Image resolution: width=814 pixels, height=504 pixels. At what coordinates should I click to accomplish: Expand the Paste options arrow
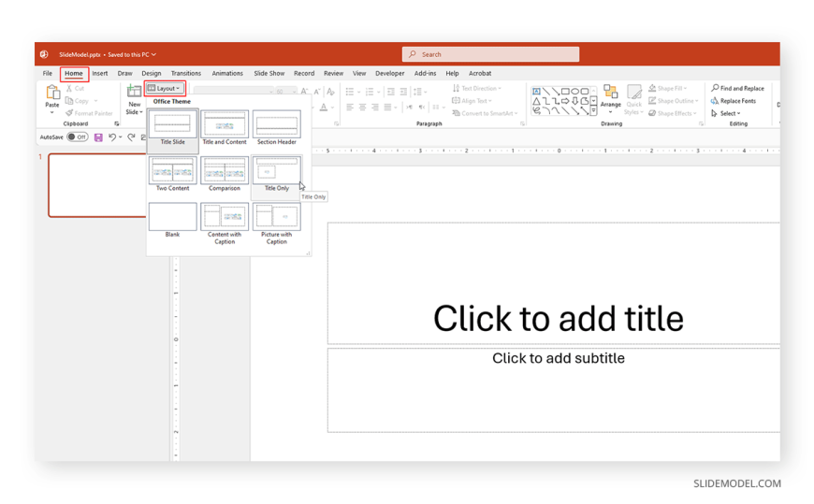[51, 112]
